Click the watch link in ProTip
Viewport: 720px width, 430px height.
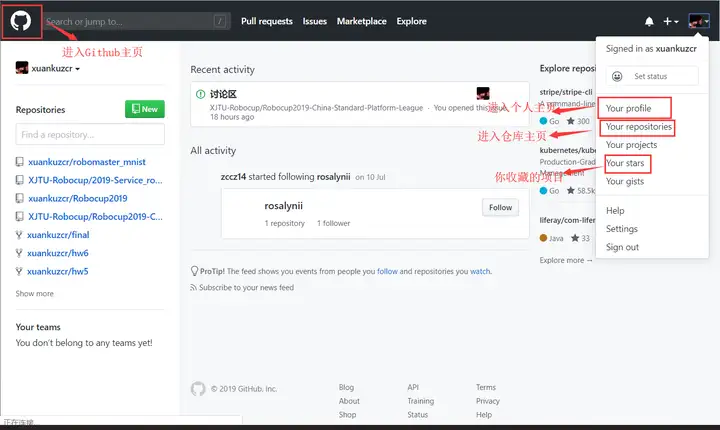click(x=480, y=272)
